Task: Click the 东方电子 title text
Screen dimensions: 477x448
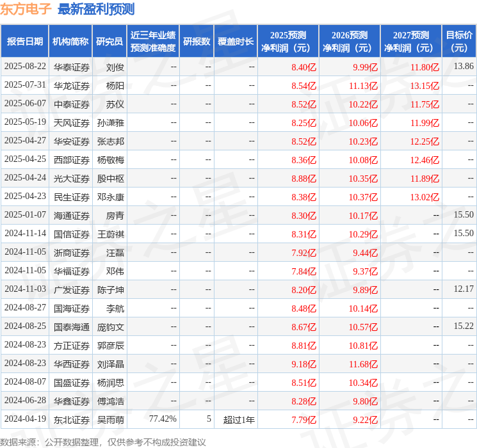Action: 26,9
